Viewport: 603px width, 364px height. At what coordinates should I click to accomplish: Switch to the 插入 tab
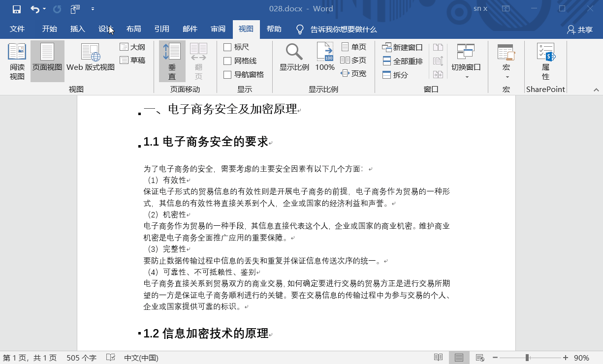(x=77, y=29)
